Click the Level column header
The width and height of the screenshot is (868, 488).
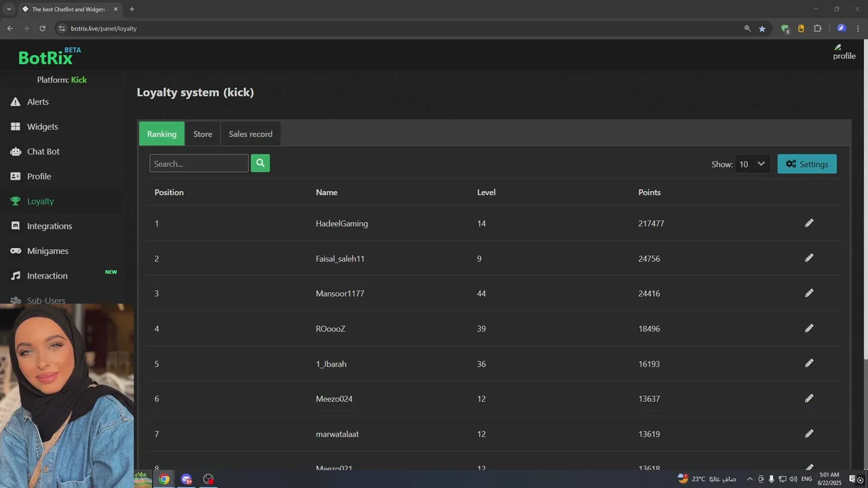[486, 192]
